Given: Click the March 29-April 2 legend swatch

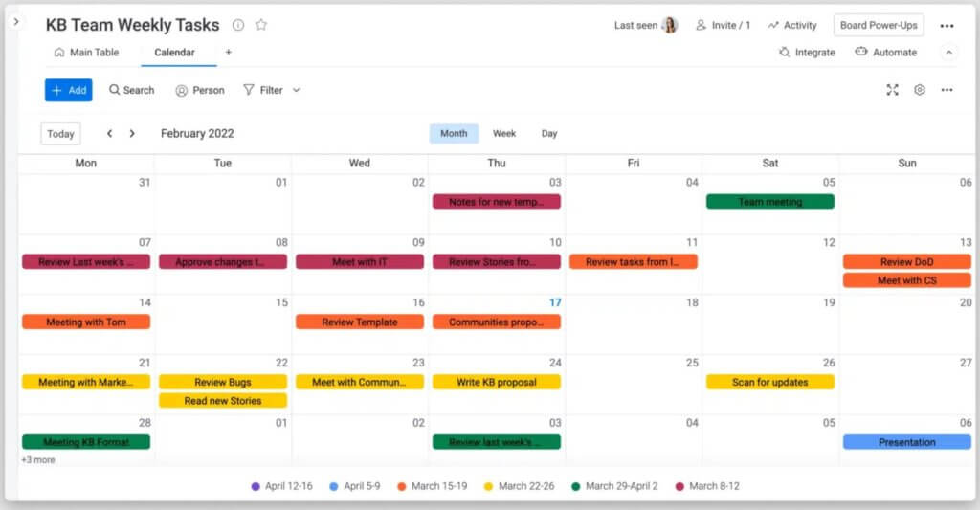Looking at the screenshot, I should tap(575, 486).
